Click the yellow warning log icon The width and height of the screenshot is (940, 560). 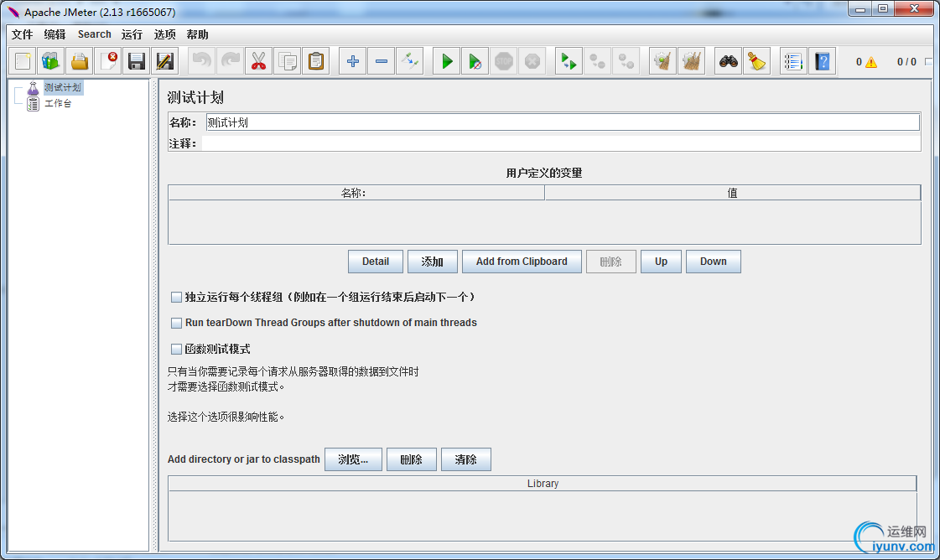871,62
